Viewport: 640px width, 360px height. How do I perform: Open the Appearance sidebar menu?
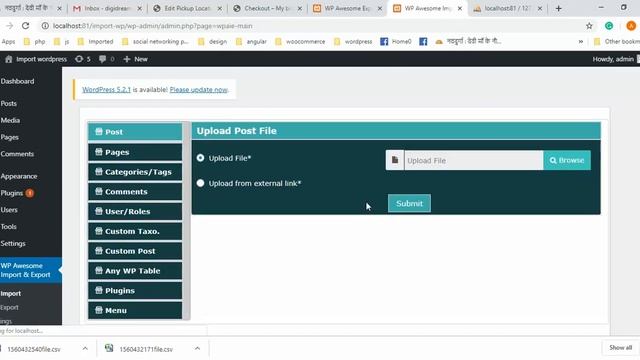click(19, 176)
